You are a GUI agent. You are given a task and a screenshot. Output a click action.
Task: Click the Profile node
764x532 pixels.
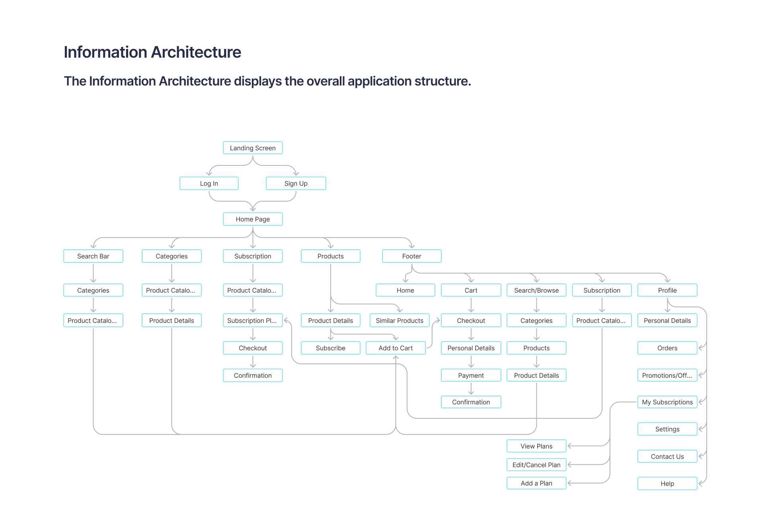667,290
